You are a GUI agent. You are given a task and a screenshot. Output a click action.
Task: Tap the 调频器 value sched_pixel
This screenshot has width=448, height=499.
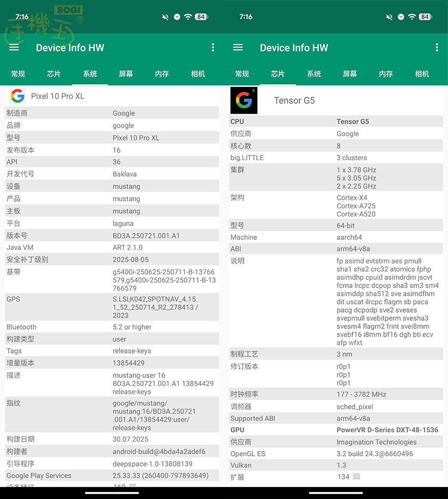point(355,407)
